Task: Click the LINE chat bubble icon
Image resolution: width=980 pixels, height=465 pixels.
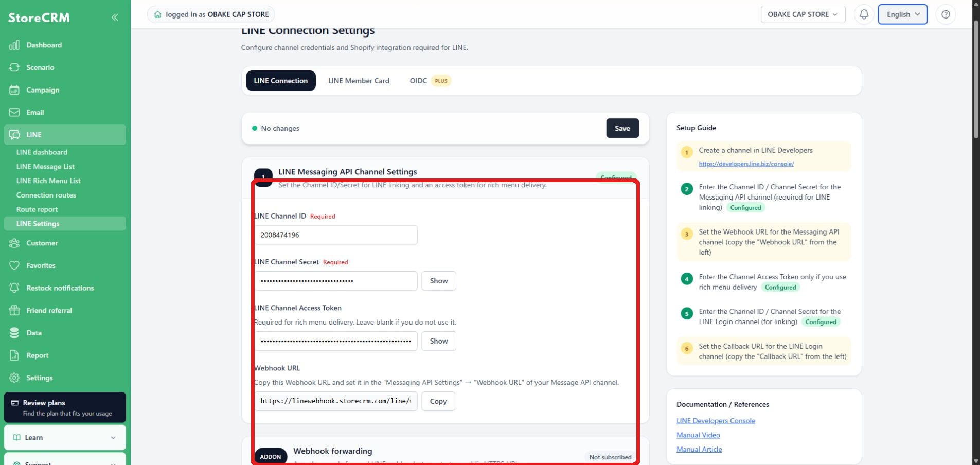Action: tap(14, 135)
